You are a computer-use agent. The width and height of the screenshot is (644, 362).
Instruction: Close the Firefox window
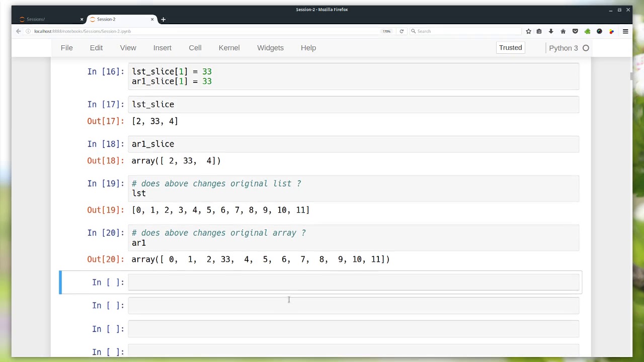628,10
